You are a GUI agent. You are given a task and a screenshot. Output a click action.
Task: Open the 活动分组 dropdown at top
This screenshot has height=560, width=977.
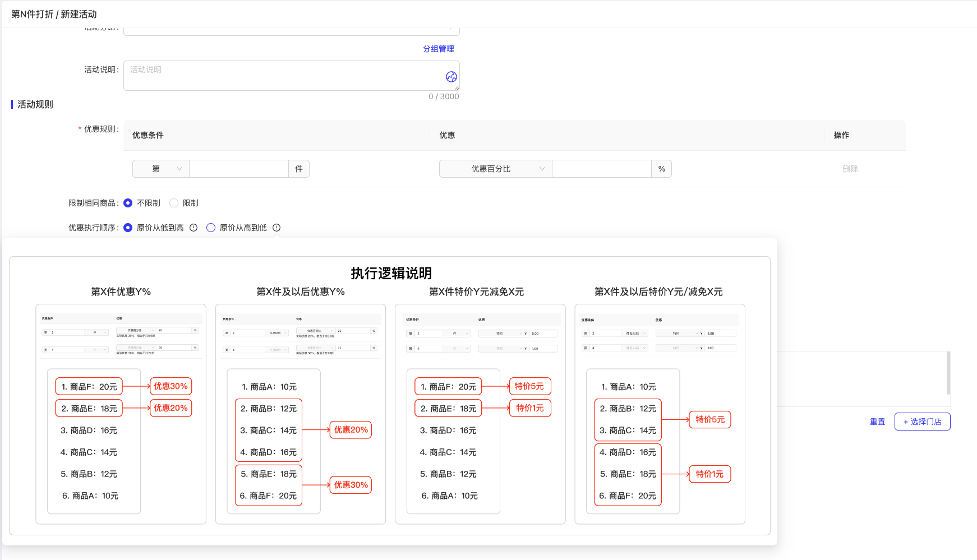click(291, 30)
